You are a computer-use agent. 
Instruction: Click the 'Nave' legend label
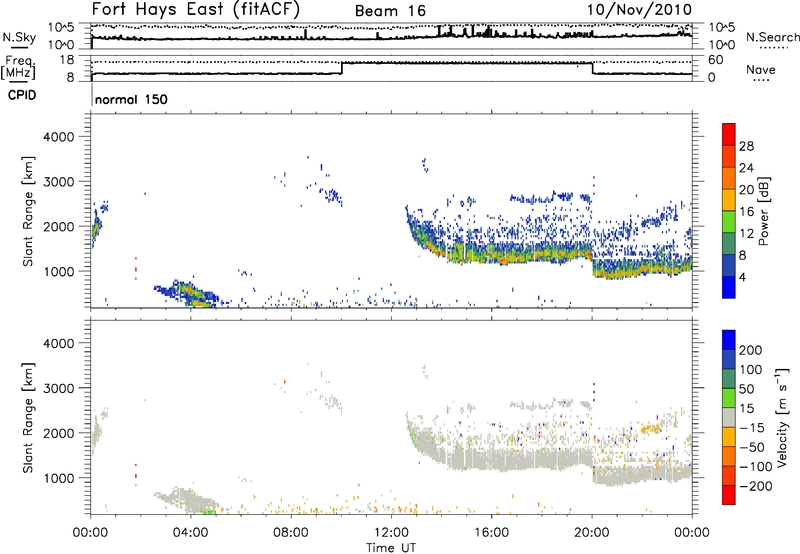[x=761, y=70]
